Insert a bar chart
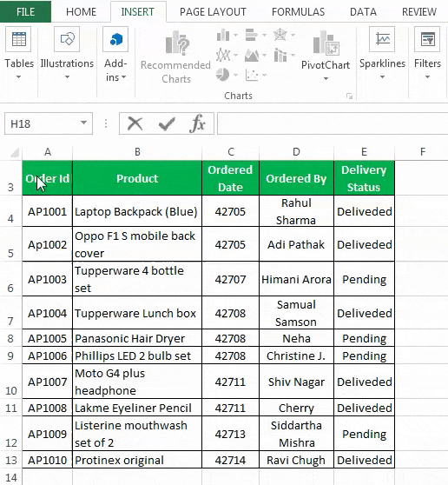 pyautogui.click(x=252, y=36)
